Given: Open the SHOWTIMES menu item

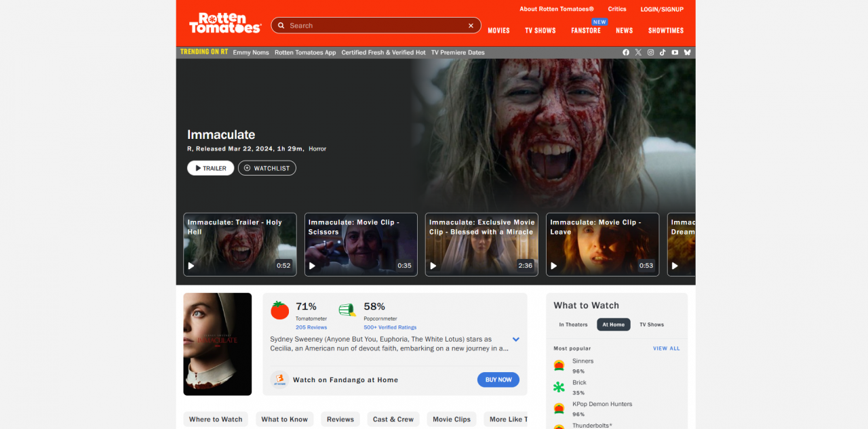Looking at the screenshot, I should coord(666,30).
